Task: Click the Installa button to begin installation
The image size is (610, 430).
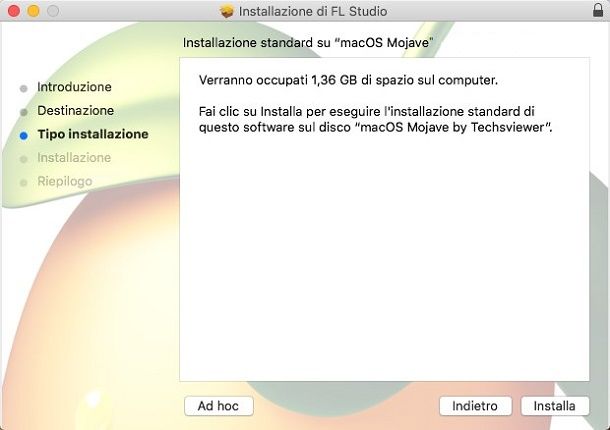Action: [555, 406]
